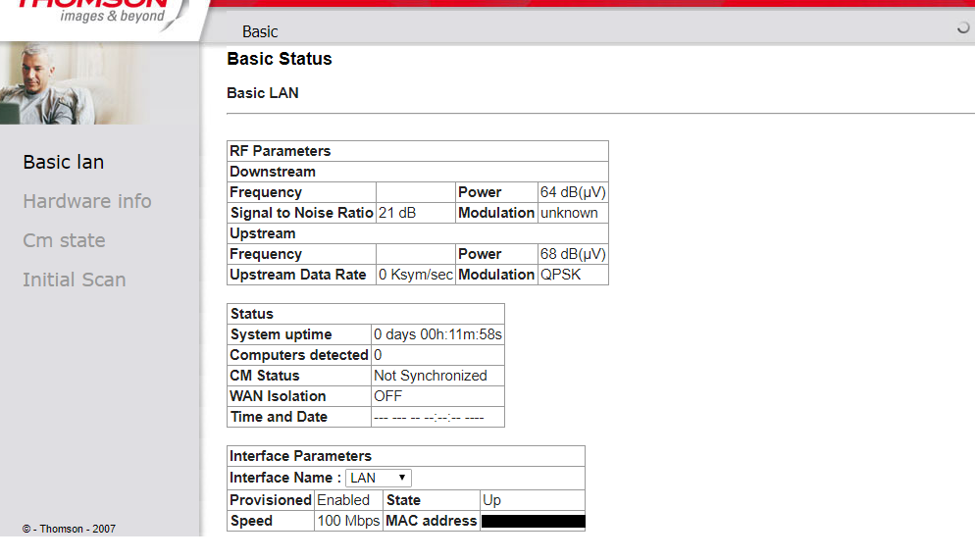
Task: Click the Status table header
Action: pos(366,314)
